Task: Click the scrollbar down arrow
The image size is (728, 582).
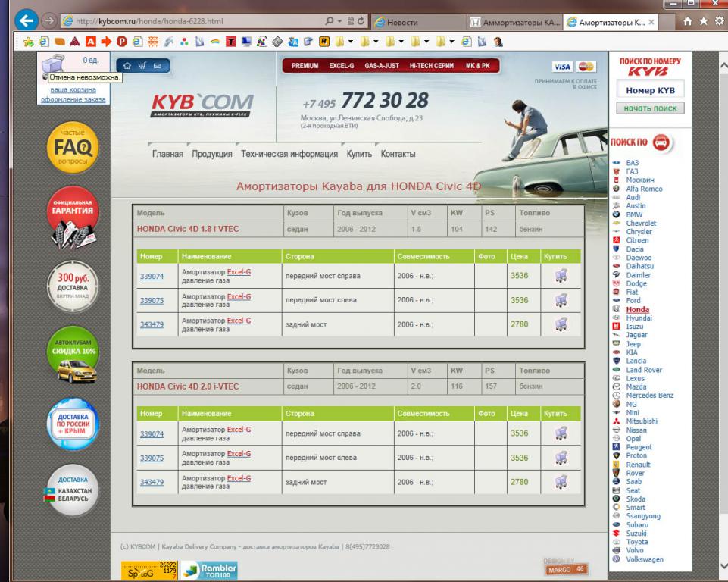Action: 723,565
